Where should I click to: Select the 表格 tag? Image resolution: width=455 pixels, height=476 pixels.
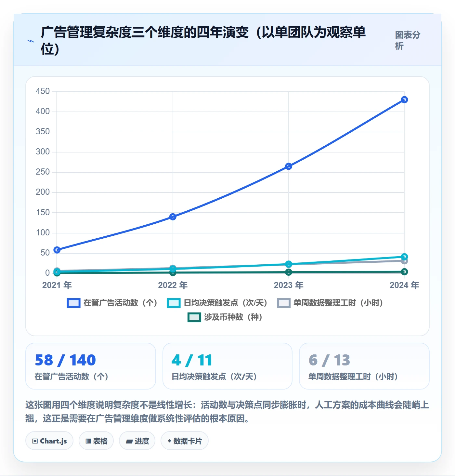96,441
